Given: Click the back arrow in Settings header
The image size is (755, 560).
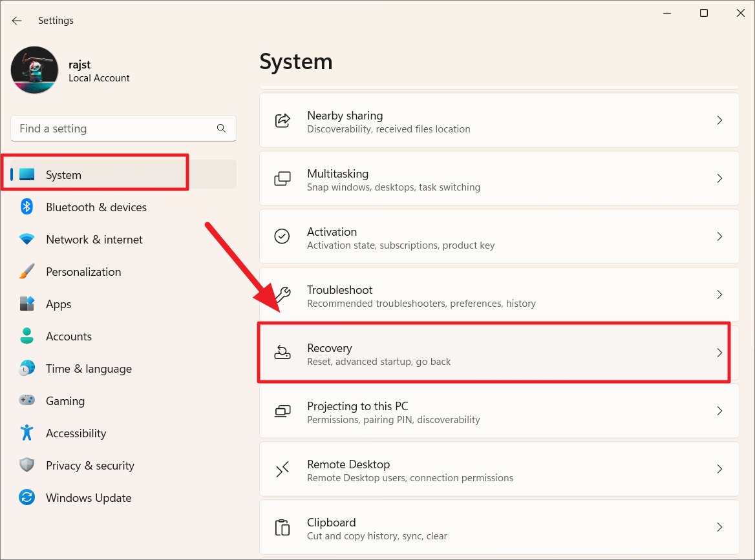Looking at the screenshot, I should [x=17, y=21].
